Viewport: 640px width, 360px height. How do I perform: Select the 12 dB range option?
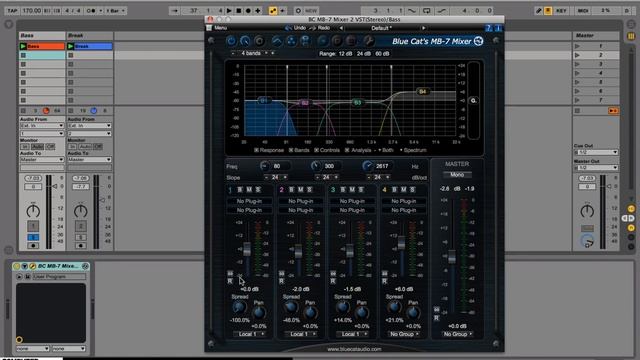coord(345,53)
